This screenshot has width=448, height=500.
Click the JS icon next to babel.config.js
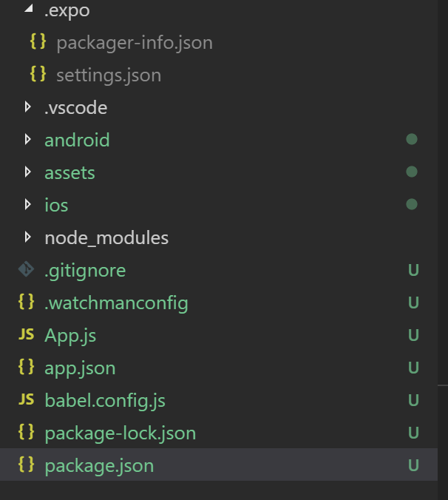point(26,399)
